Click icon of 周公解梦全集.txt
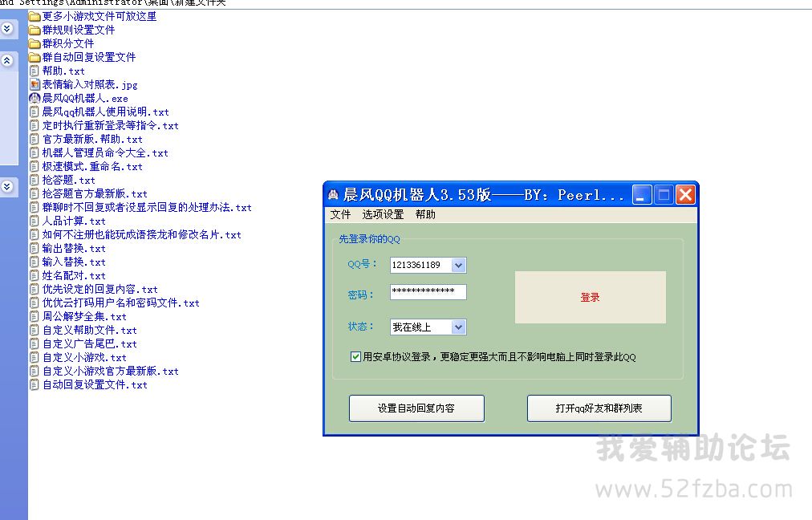 coord(35,316)
